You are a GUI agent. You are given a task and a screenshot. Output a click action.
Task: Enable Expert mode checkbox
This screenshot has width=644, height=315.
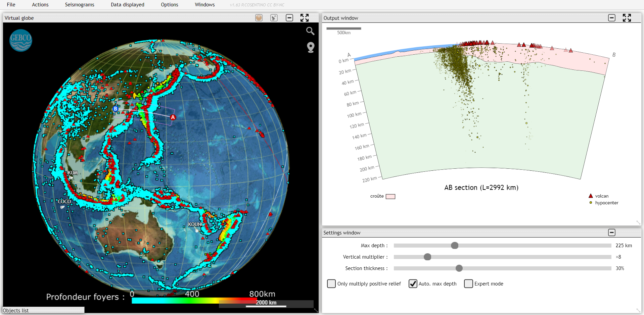(468, 284)
